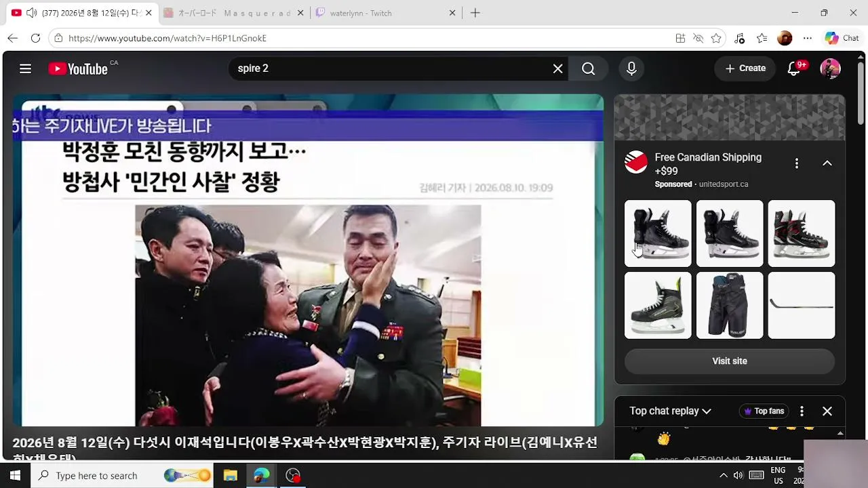868x488 pixels.
Task: Open File Explorer from the taskbar
Action: tap(230, 475)
